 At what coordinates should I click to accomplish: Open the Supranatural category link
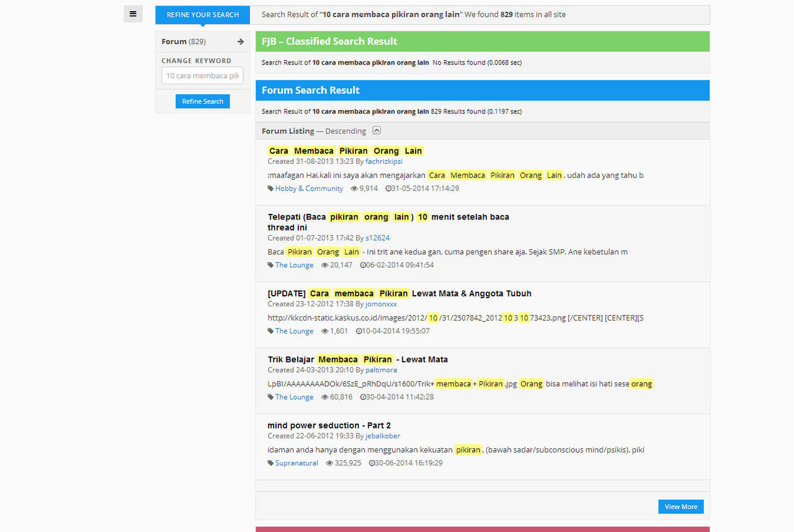(x=297, y=463)
